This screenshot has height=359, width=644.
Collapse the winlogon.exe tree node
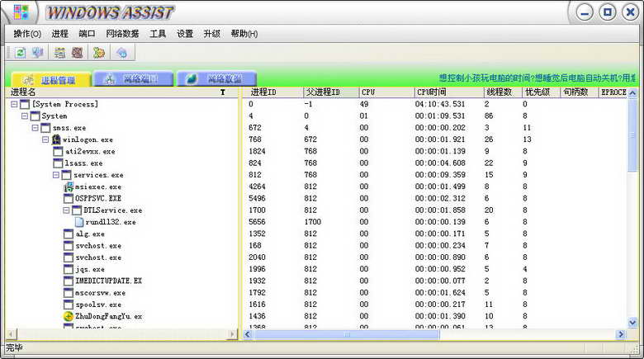click(x=45, y=139)
